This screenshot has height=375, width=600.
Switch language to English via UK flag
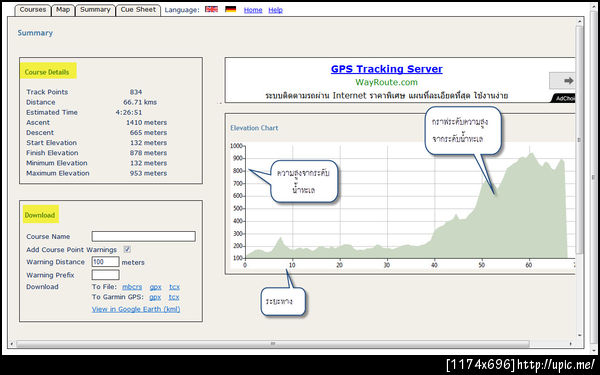click(x=211, y=9)
